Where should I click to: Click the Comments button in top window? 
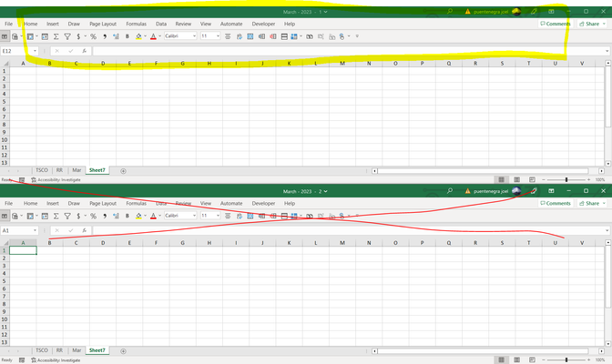556,24
